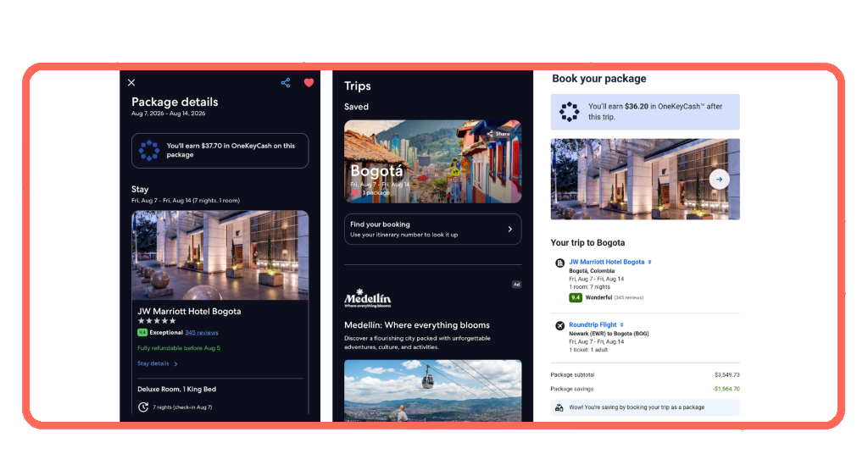Screen dimensions: 868x454
Task: Open Medellín: Where everything blooms ad
Action: coord(417,325)
